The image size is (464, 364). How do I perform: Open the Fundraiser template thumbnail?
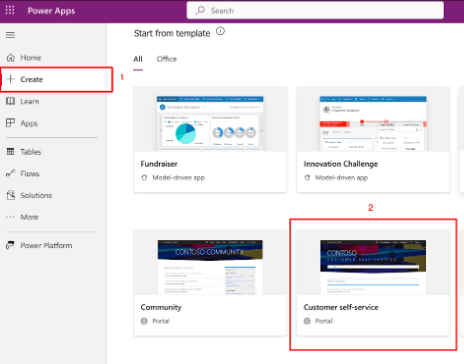(210, 123)
